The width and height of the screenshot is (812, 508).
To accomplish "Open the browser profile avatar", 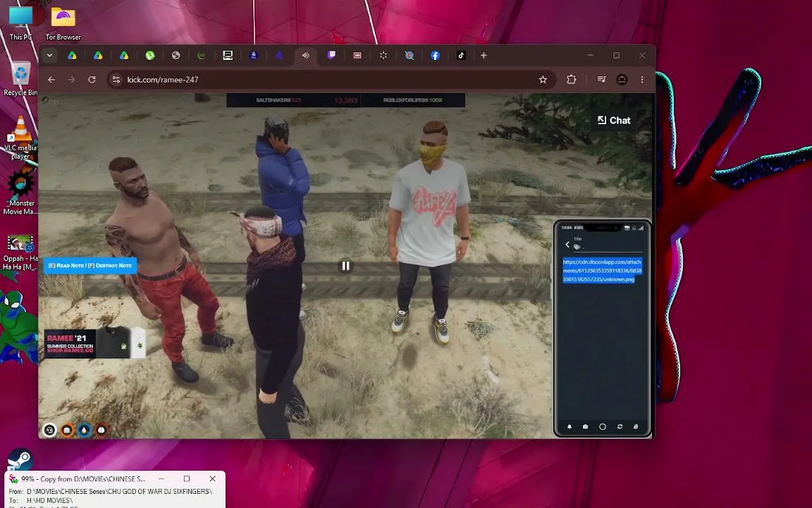I will coord(622,80).
